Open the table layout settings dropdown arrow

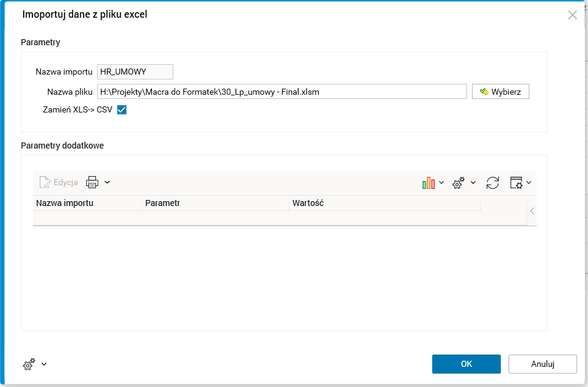click(x=529, y=183)
